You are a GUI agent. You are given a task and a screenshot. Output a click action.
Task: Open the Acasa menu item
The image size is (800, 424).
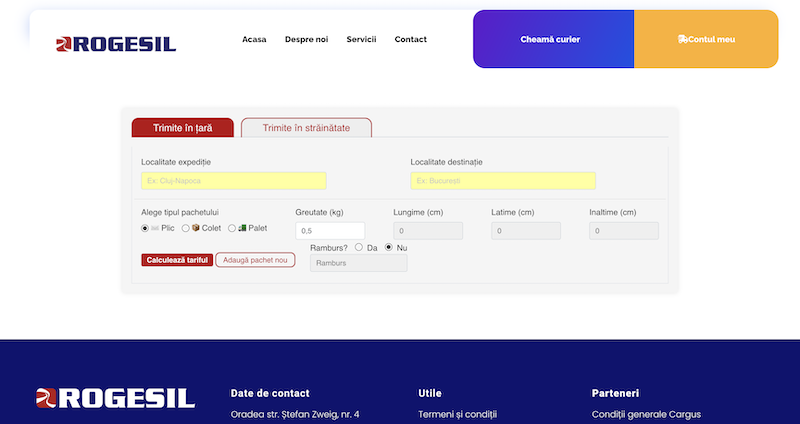pyautogui.click(x=254, y=40)
